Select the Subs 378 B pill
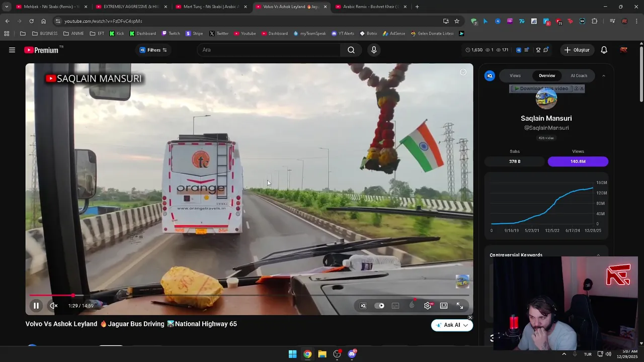Viewport: 644px width, 362px height. (515, 161)
